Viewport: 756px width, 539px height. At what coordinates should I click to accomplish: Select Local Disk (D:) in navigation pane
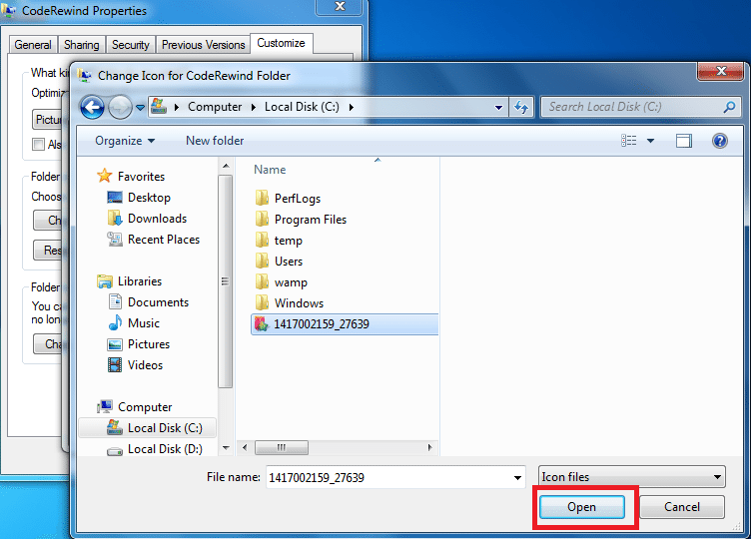coord(165,449)
